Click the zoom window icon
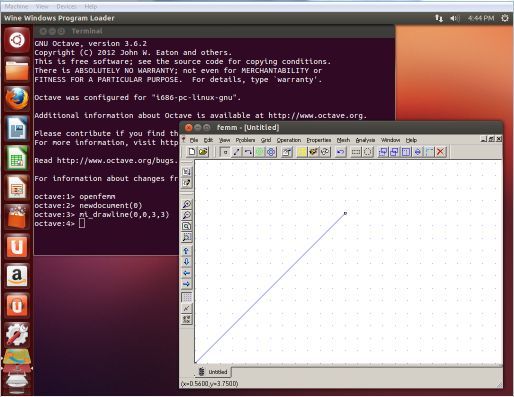Image resolution: width=514 pixels, height=397 pixels. (187, 237)
